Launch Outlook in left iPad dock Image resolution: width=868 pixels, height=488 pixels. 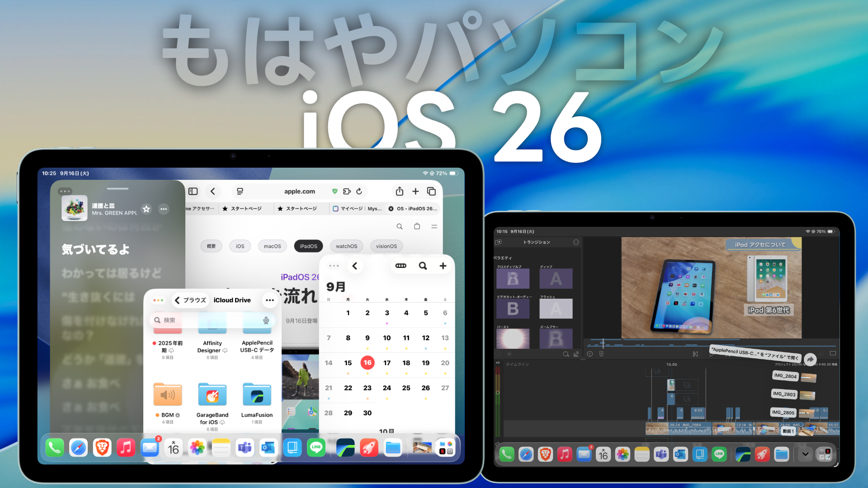point(269,448)
